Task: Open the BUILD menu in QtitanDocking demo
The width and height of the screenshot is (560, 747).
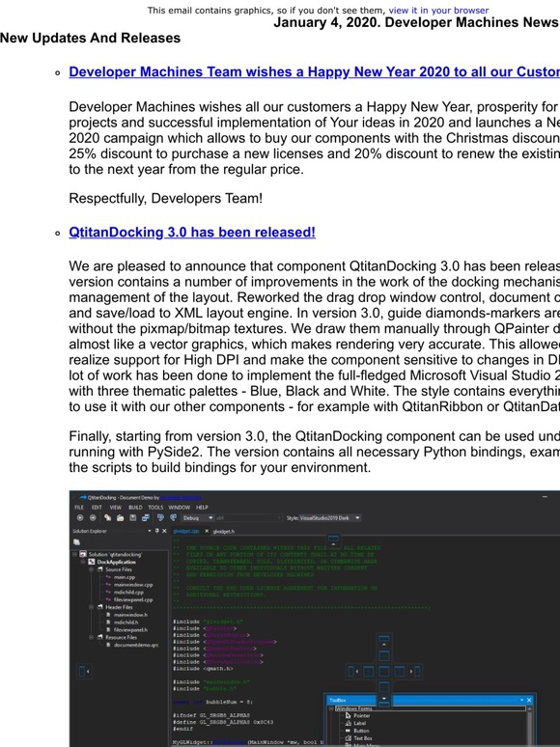Action: pos(135,508)
